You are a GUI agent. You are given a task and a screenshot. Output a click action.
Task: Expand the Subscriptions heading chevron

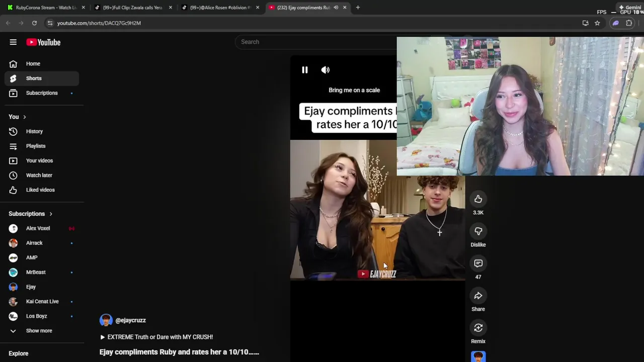[x=50, y=214]
